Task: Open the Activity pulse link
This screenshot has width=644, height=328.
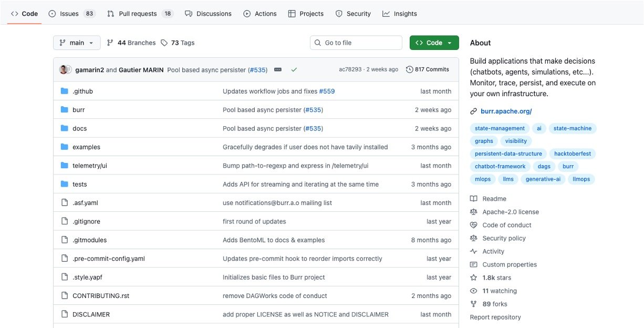Action: (x=493, y=251)
